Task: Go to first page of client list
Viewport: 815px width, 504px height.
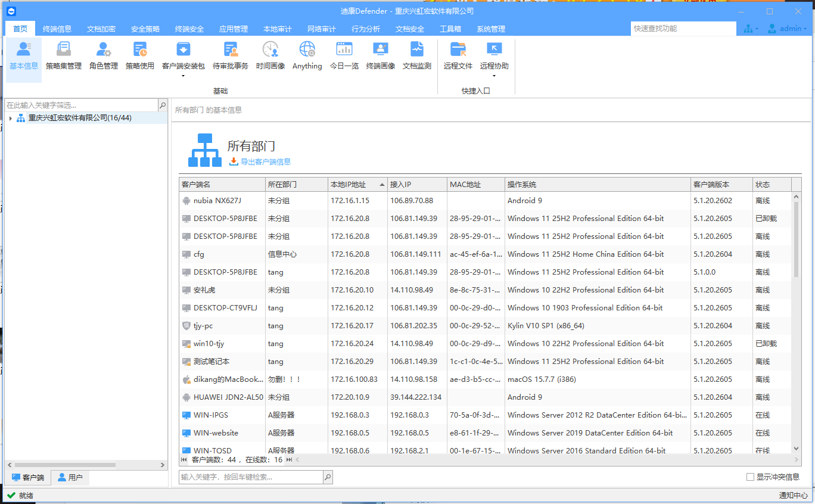Action: click(184, 460)
